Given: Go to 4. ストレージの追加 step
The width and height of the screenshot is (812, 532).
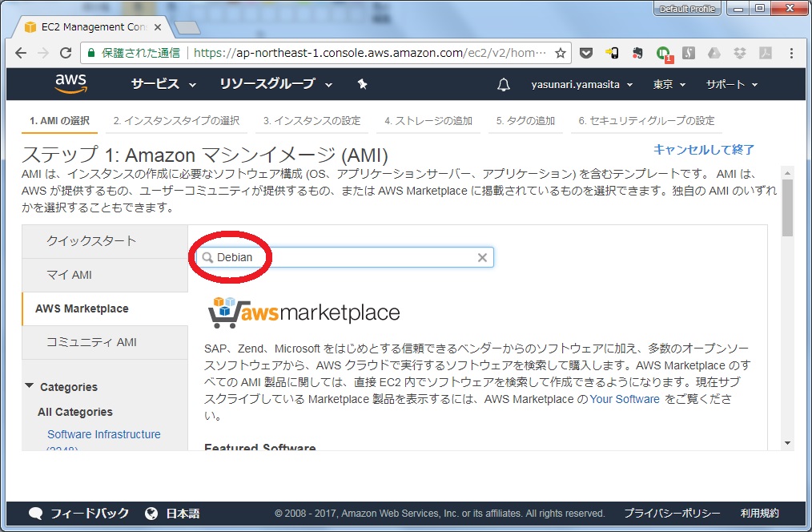Looking at the screenshot, I should (428, 121).
